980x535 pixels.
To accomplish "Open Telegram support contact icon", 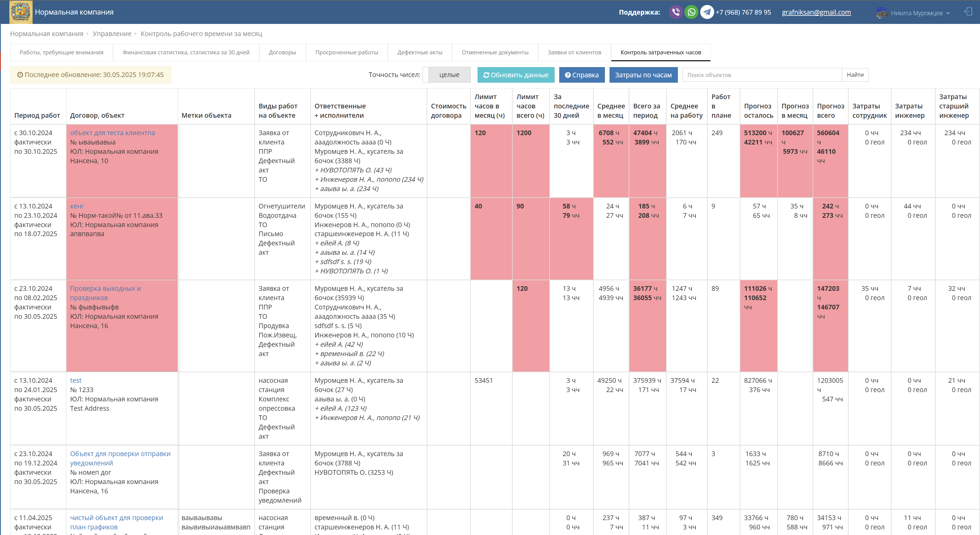I will (707, 12).
